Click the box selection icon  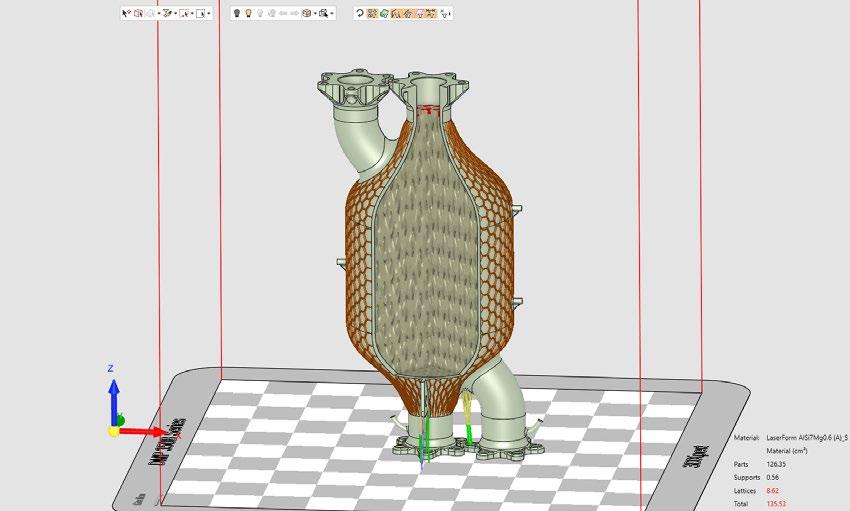point(138,13)
